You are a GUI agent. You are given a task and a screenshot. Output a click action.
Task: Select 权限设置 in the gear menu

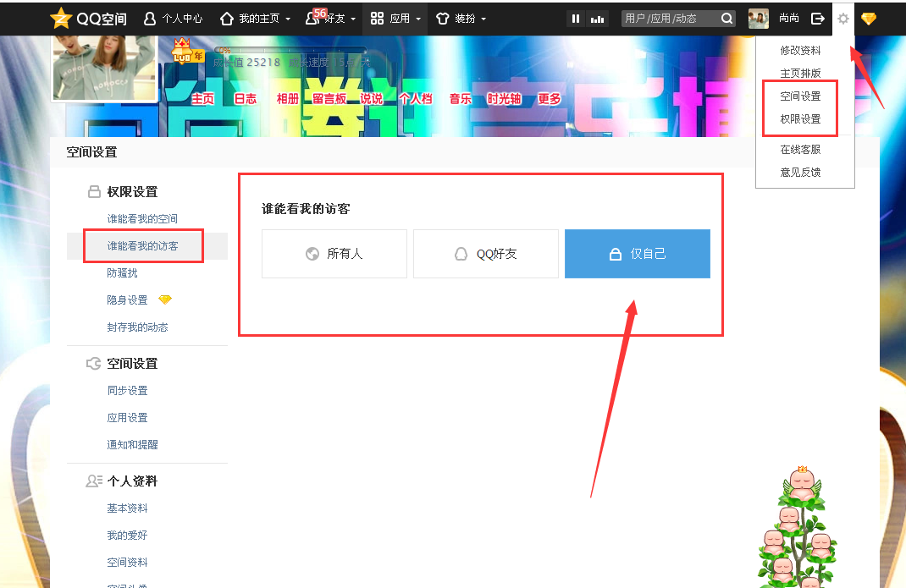[799, 118]
